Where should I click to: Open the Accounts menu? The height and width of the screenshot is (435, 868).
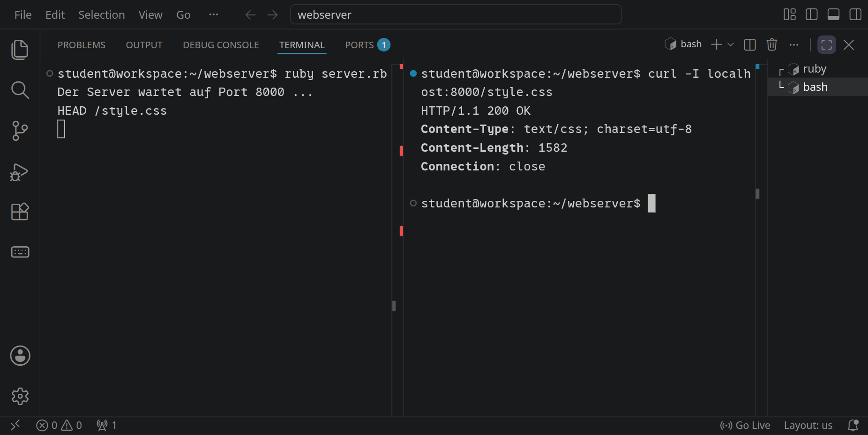pos(20,356)
